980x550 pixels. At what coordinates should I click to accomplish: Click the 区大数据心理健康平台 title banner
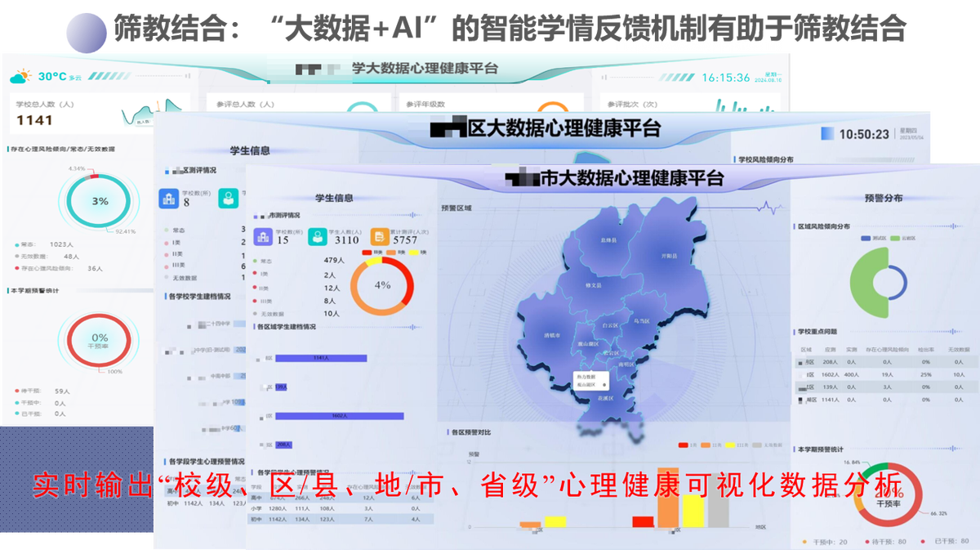click(x=546, y=128)
